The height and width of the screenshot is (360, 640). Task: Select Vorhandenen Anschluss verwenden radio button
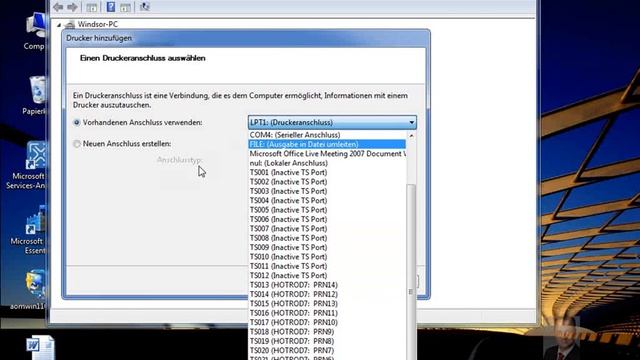[x=76, y=122]
